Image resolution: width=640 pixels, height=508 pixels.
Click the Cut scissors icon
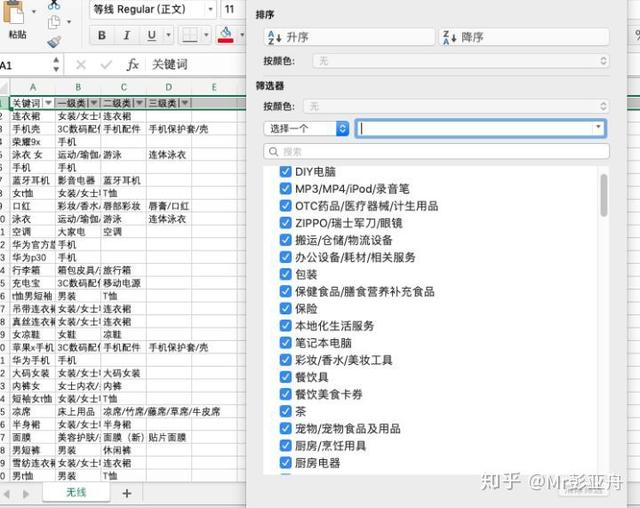pyautogui.click(x=53, y=5)
